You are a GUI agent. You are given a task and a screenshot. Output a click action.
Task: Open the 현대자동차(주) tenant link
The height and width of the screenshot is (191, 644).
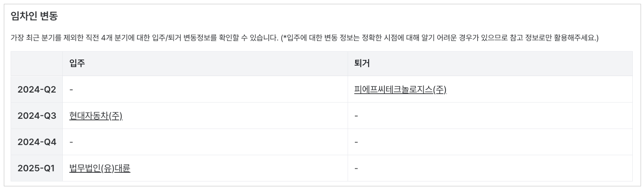(x=96, y=116)
